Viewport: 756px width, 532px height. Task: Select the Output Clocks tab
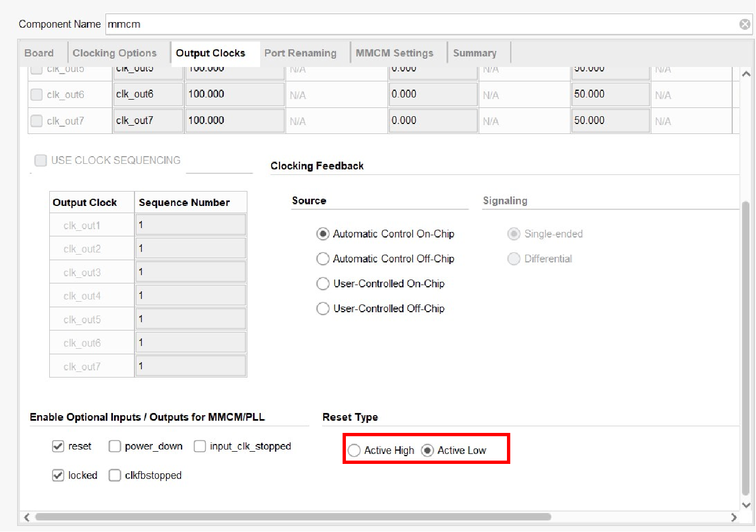[x=210, y=53]
